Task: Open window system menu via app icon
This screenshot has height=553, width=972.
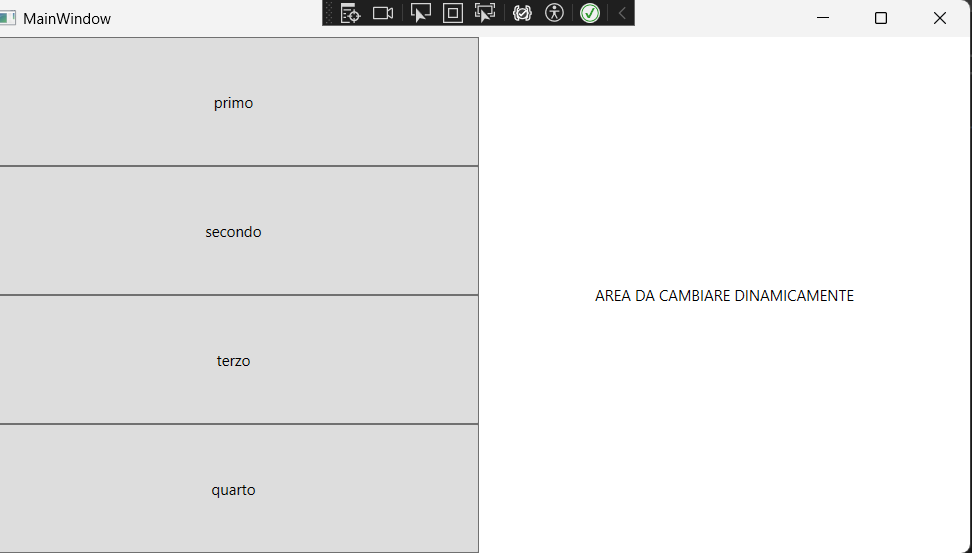Action: click(8, 18)
